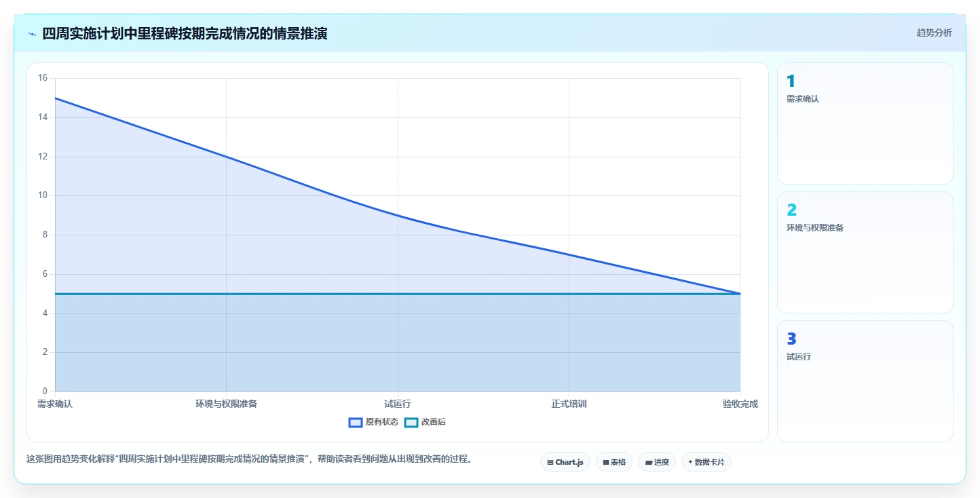
Task: Click the icon inside the 进度 chip
Action: coord(649,463)
